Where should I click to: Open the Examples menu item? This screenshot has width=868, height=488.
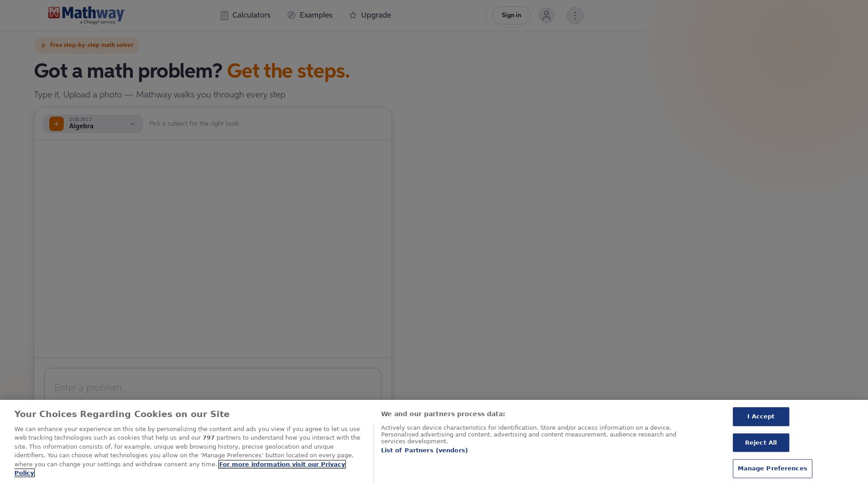[x=310, y=15]
